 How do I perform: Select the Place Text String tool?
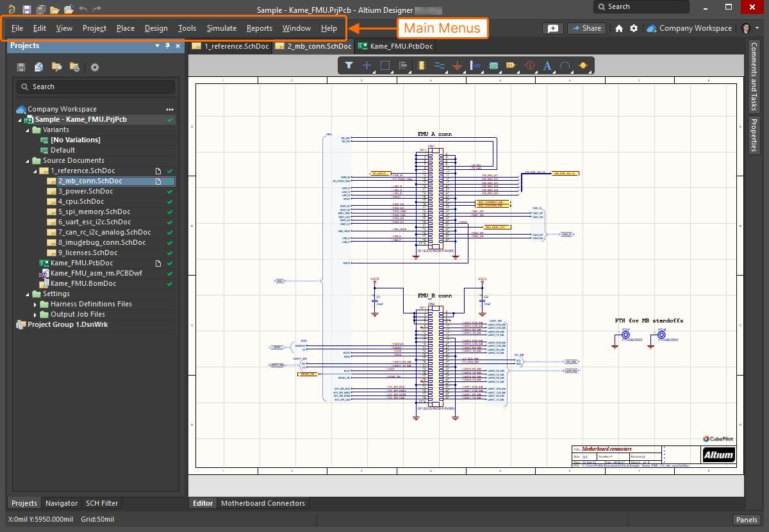[x=548, y=65]
